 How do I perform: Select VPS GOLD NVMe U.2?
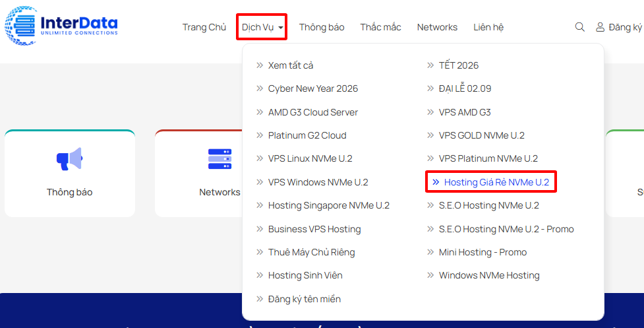pyautogui.click(x=481, y=135)
